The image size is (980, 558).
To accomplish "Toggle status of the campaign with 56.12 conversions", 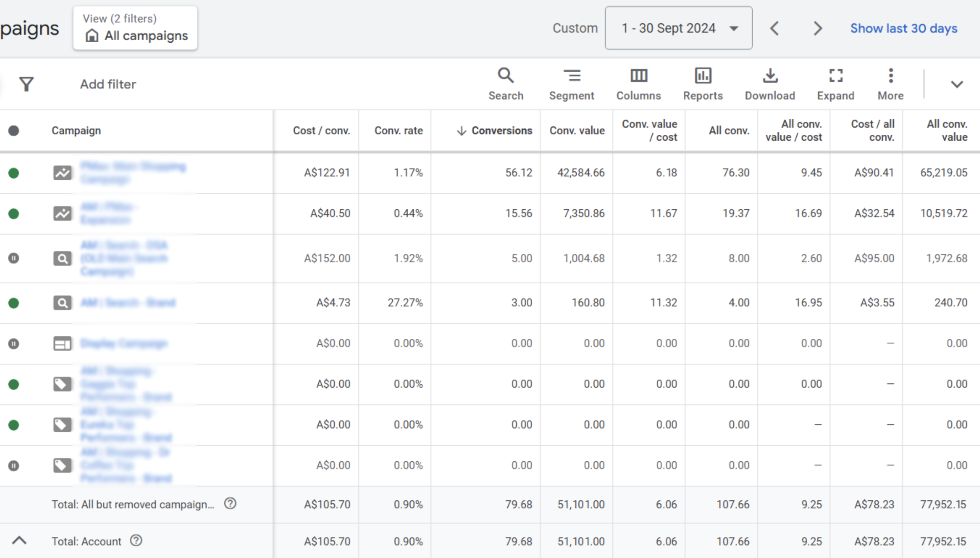I will tap(14, 173).
